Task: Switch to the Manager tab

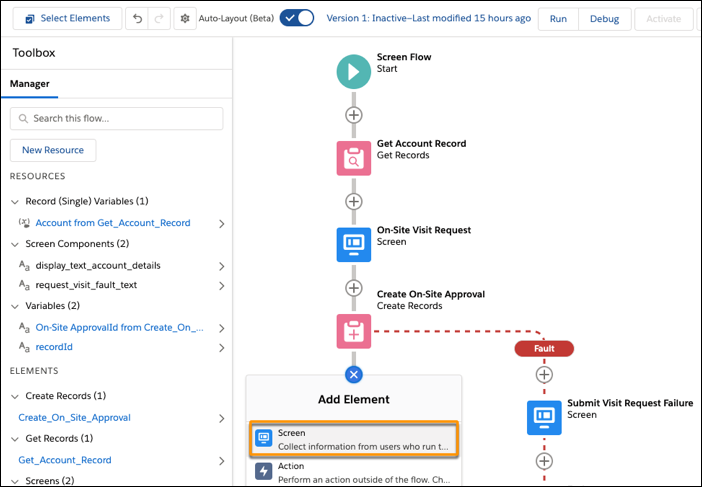Action: click(30, 84)
